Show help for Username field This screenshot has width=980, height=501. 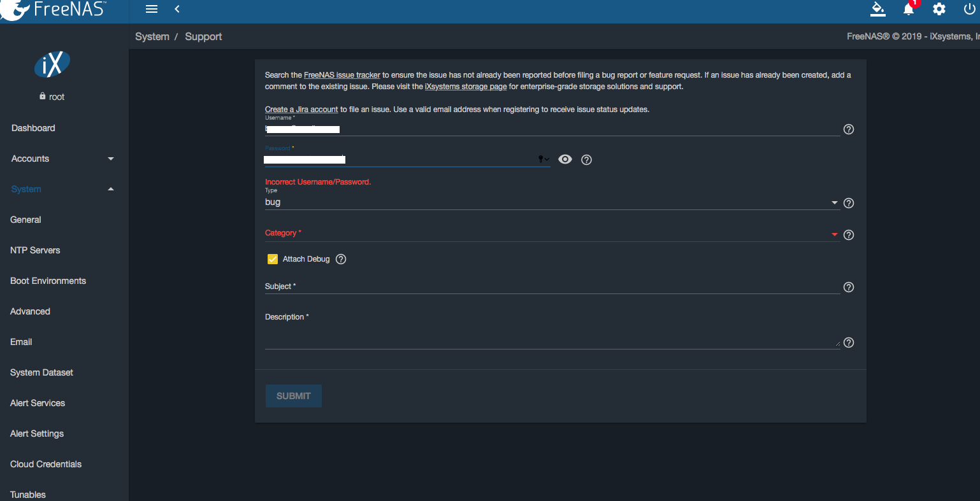point(849,129)
